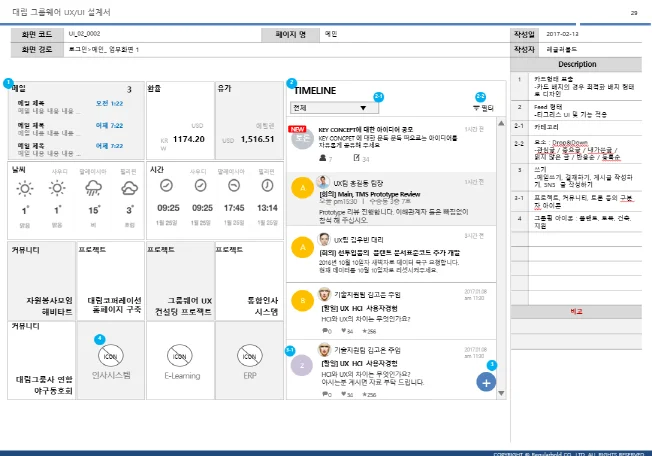Open the 대림그룹사 연합 야구동호회 card
This screenshot has height=456, width=652.
pyautogui.click(x=42, y=360)
